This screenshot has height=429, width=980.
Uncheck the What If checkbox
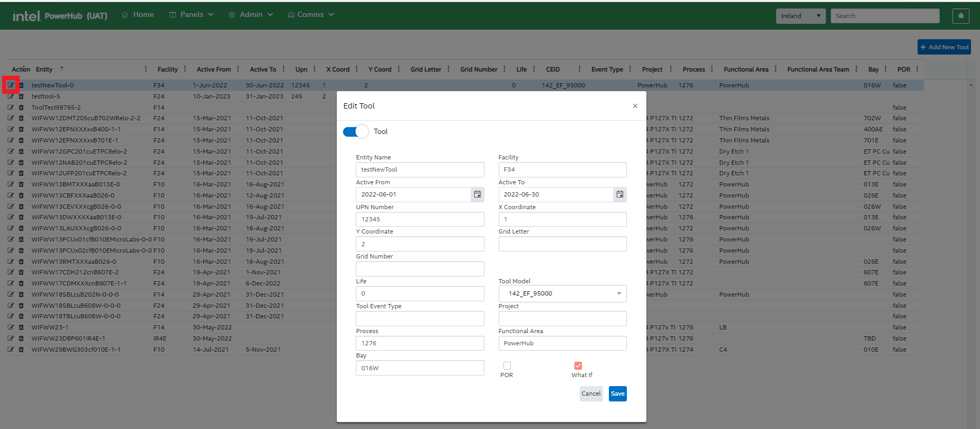coord(578,365)
